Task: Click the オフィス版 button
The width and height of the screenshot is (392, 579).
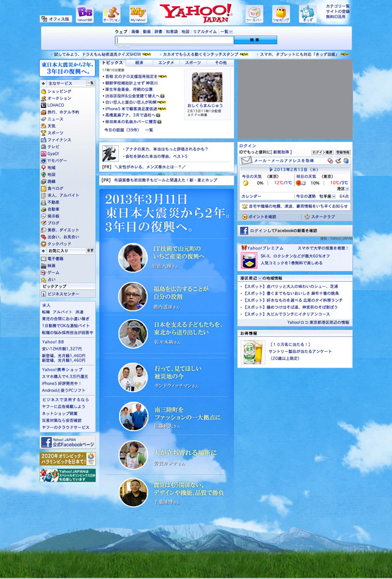Action: pyautogui.click(x=56, y=19)
